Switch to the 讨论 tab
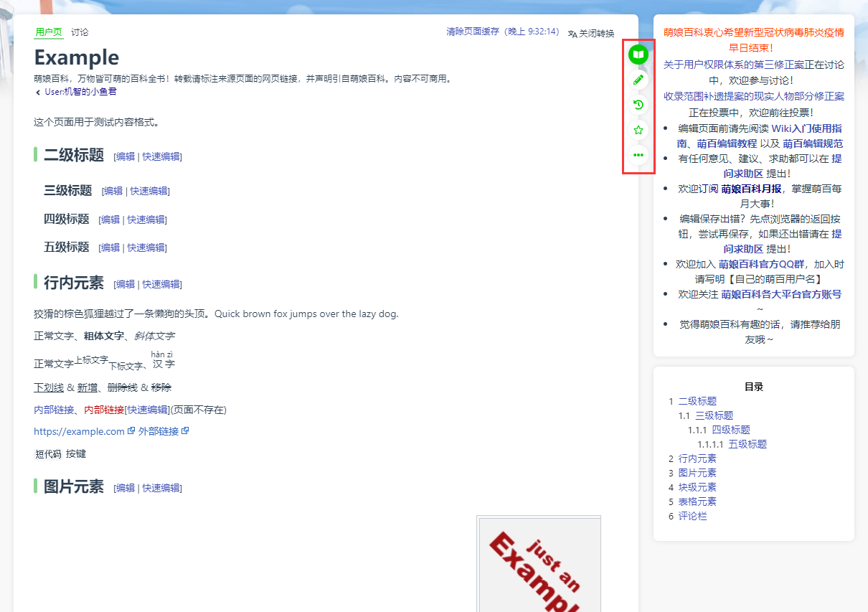This screenshot has height=612, width=868. (80, 32)
